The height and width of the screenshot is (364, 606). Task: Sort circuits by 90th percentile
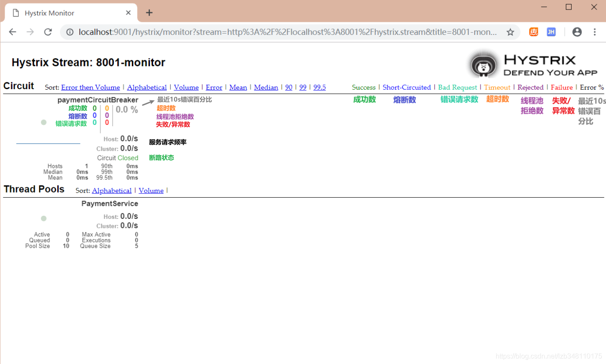[x=289, y=87]
